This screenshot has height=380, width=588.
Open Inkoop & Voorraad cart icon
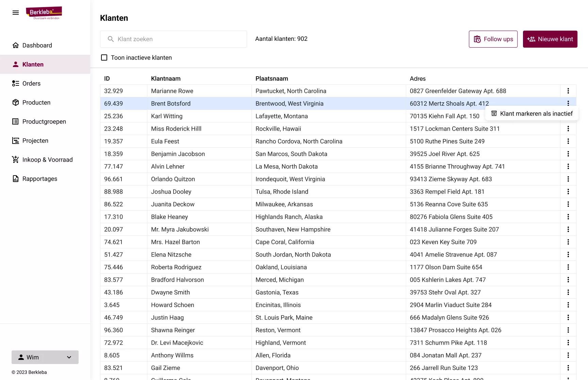15,160
